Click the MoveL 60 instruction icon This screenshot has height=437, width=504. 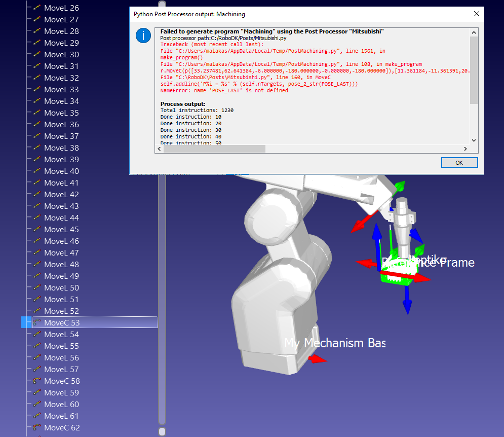pyautogui.click(x=37, y=404)
